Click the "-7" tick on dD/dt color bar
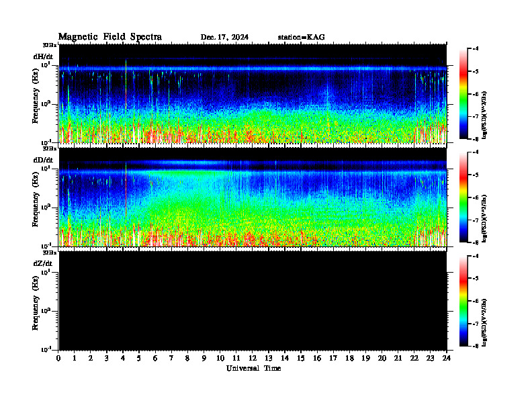The image size is (532, 411). 476,220
